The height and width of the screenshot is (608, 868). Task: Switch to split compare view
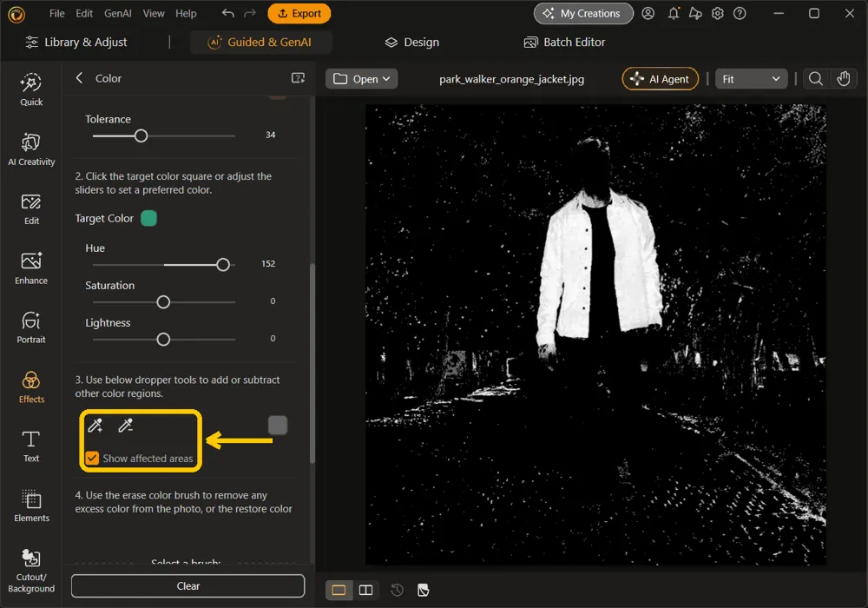pos(366,590)
